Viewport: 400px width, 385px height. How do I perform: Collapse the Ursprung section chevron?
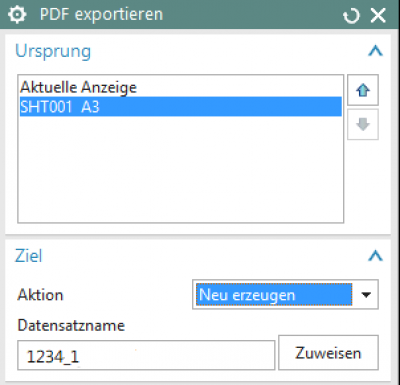(x=375, y=51)
